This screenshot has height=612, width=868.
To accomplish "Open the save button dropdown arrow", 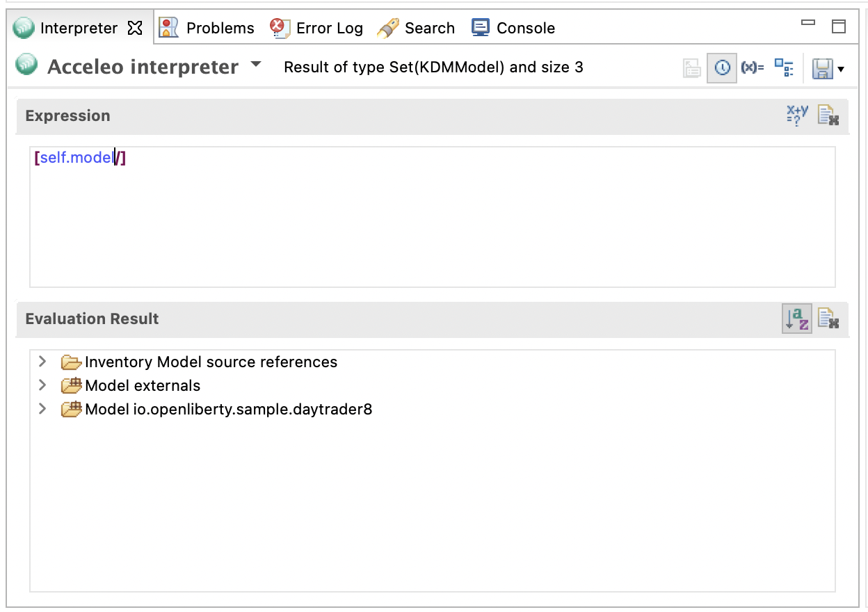I will (x=841, y=69).
